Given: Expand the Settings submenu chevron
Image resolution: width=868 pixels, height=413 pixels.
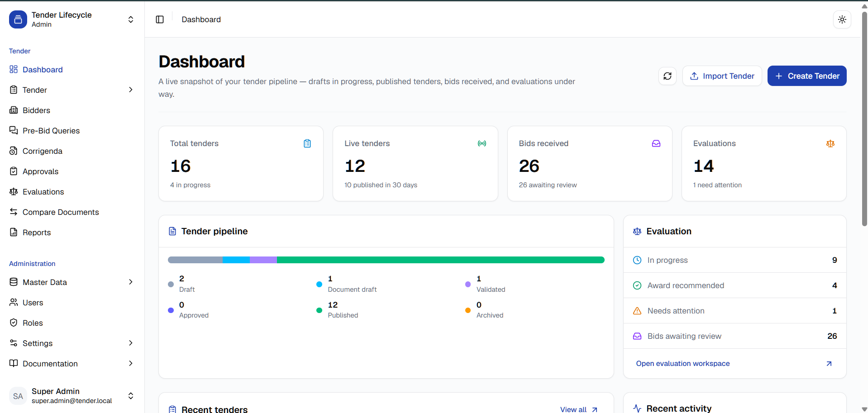Looking at the screenshot, I should [x=131, y=343].
